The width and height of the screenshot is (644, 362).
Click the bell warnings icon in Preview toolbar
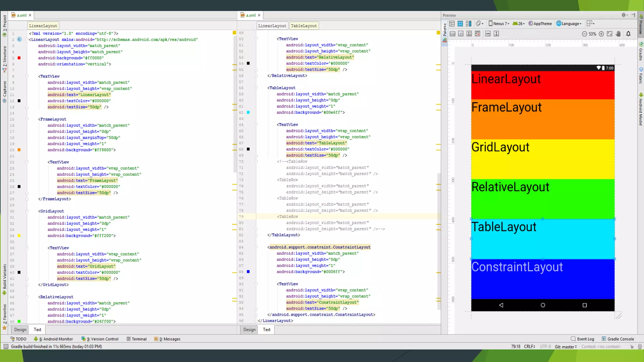click(x=628, y=34)
